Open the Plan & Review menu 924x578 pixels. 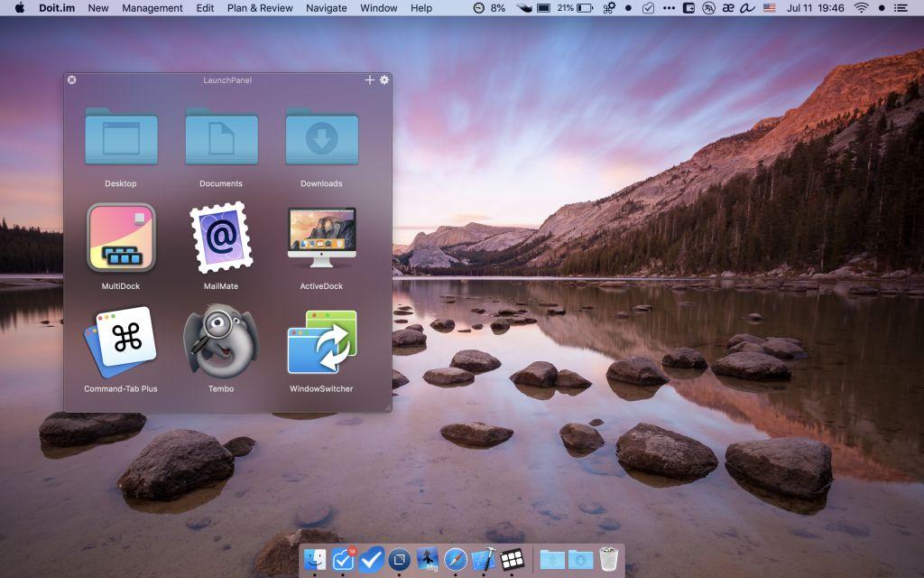tap(260, 8)
